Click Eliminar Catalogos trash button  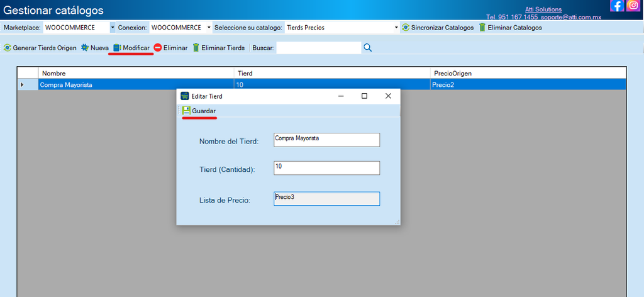point(510,28)
